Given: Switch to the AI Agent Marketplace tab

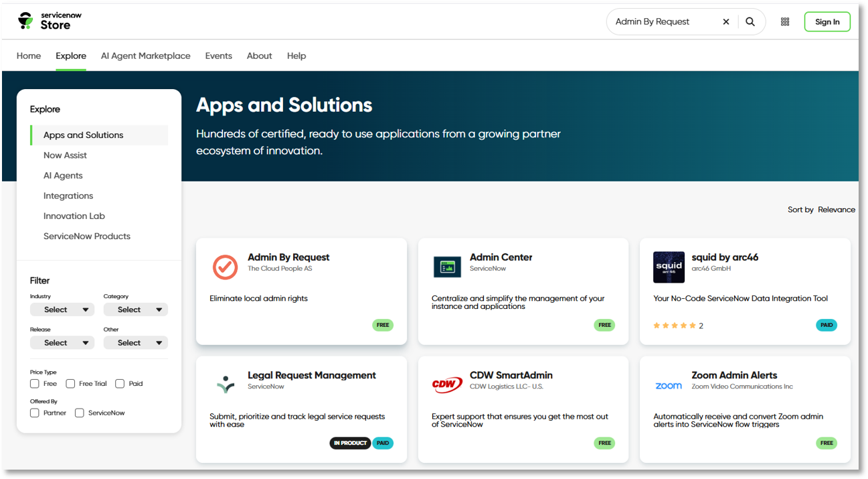Looking at the screenshot, I should 145,56.
